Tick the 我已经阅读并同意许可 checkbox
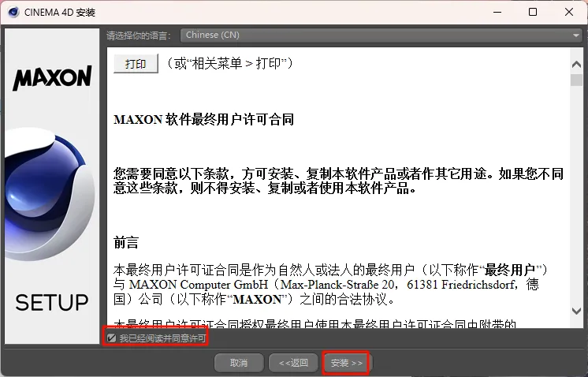 pos(111,338)
